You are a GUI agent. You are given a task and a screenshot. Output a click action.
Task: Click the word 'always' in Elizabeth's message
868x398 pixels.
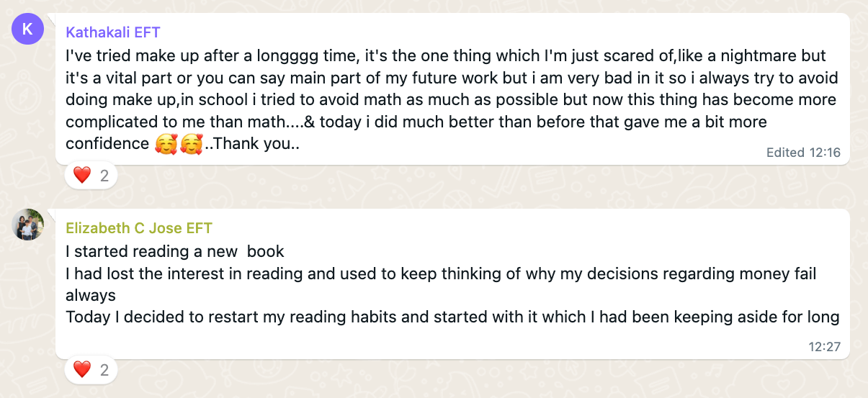click(x=90, y=295)
